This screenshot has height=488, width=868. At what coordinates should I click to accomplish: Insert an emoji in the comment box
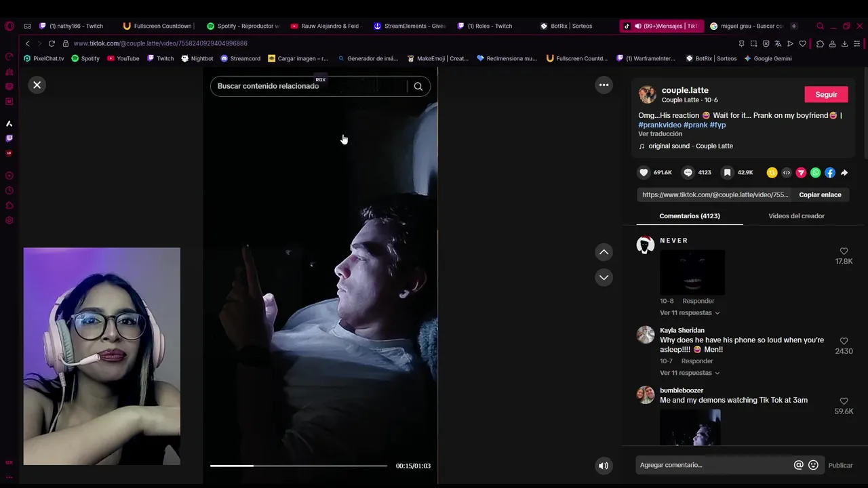click(813, 465)
